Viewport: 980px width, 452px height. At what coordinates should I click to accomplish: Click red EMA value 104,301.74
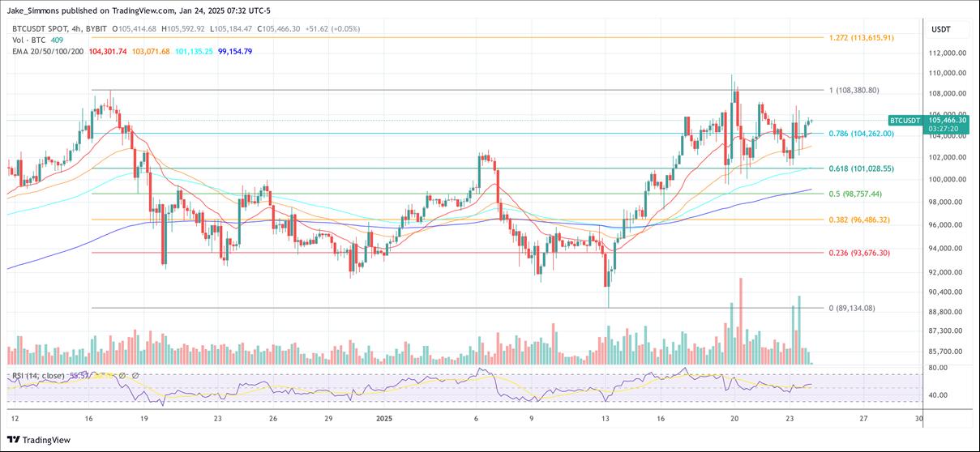[x=108, y=51]
